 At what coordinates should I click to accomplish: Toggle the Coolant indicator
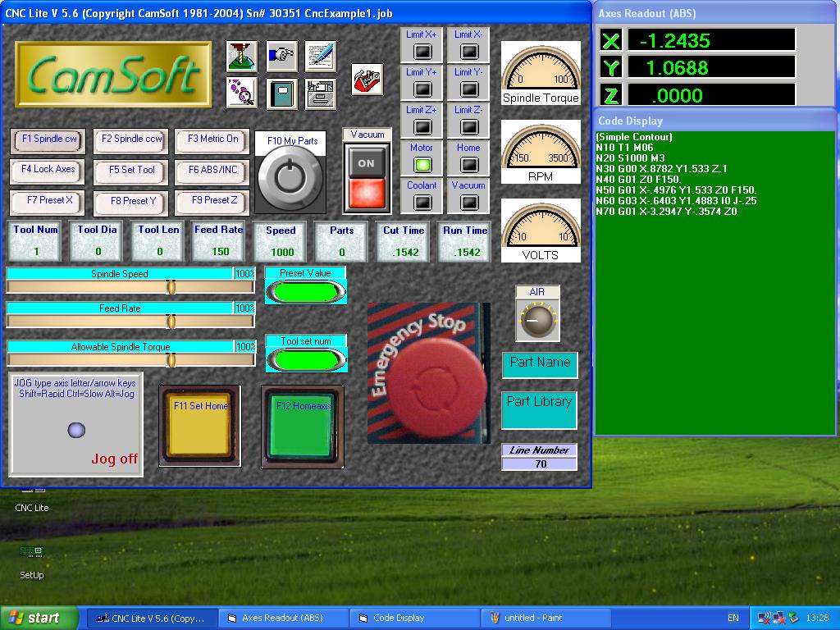pyautogui.click(x=422, y=203)
